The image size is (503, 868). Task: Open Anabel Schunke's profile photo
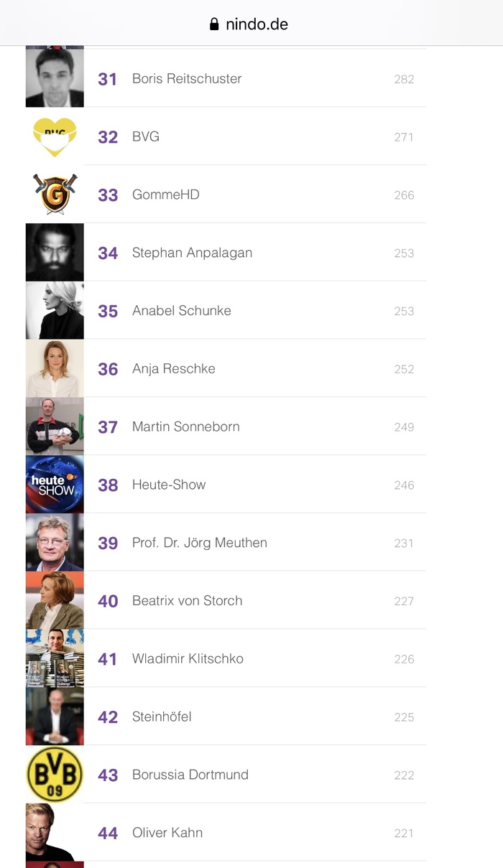(55, 311)
